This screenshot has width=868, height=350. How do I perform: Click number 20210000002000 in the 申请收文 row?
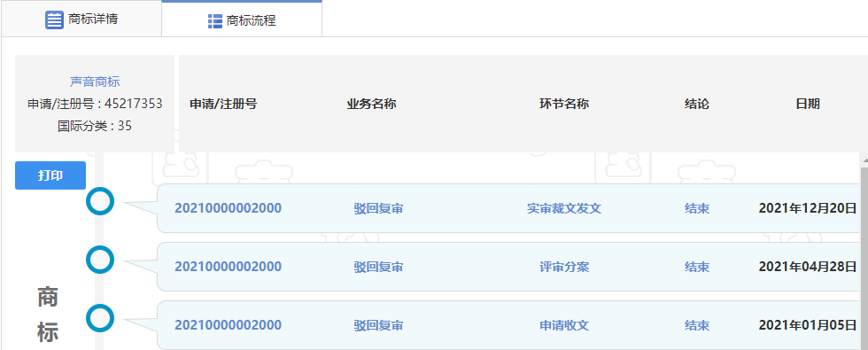[229, 325]
